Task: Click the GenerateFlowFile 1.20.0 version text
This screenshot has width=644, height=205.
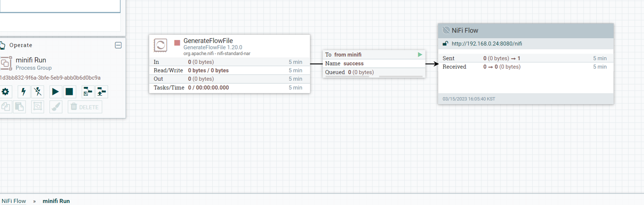Action: click(213, 47)
